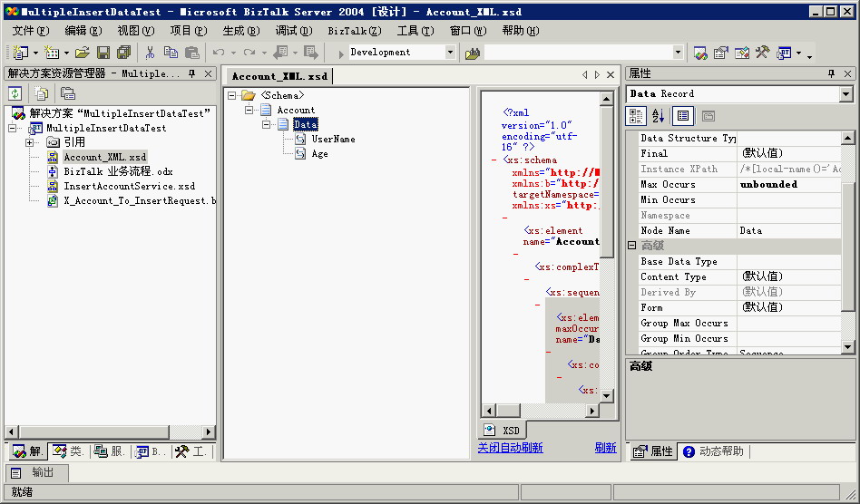Open the 视图(V) menu

click(x=135, y=31)
